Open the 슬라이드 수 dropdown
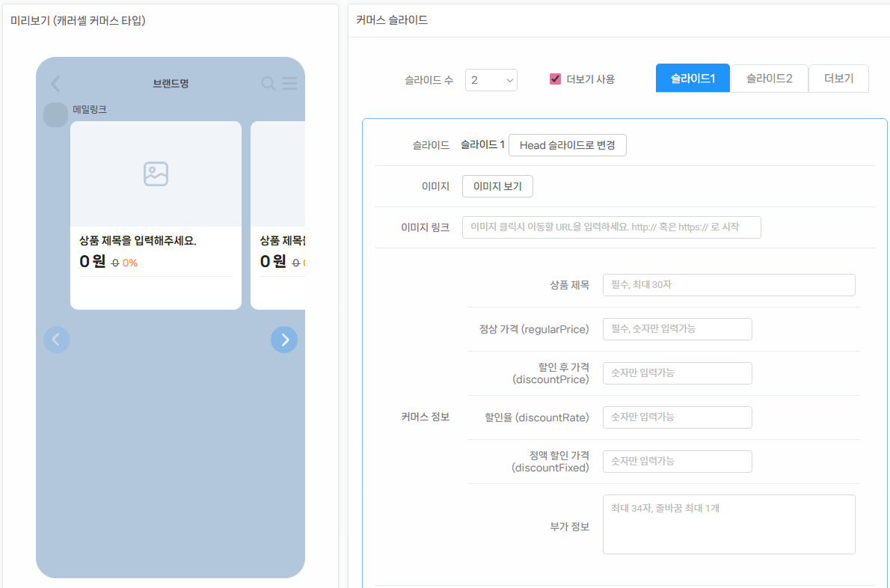The image size is (890, 588). click(491, 80)
